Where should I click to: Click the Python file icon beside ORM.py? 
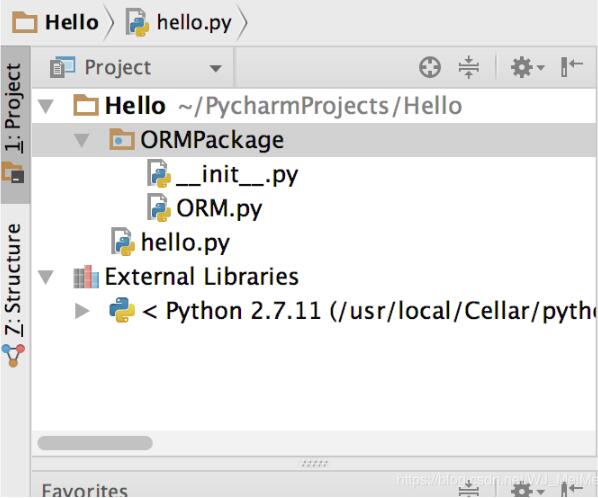click(x=159, y=208)
